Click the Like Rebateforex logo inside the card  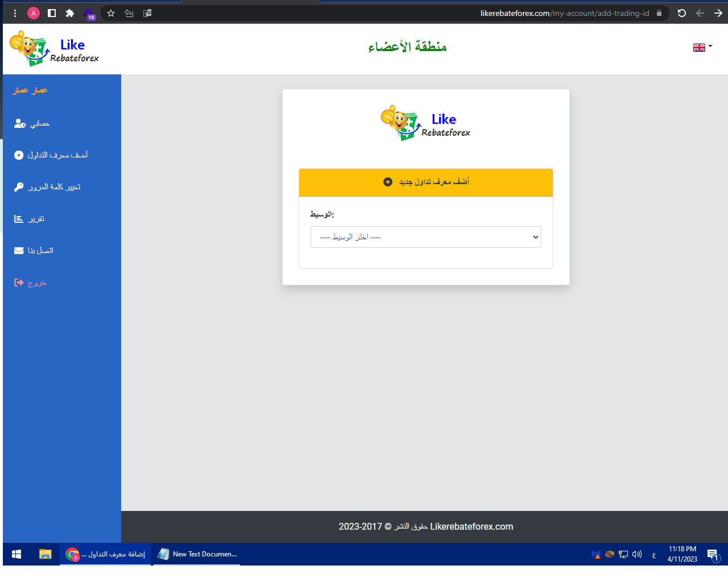click(x=426, y=123)
